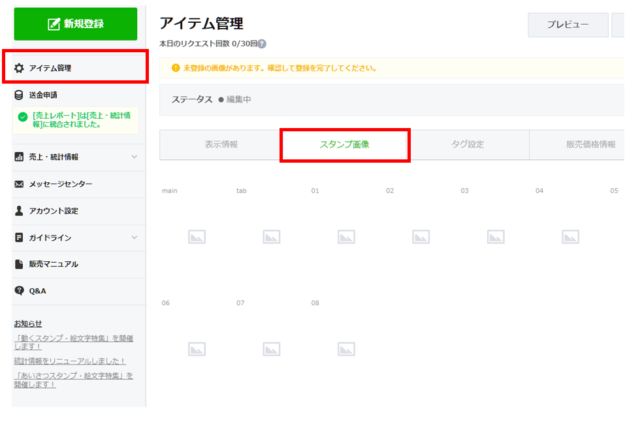Switch to 表示情報 tab
This screenshot has width=640, height=422.
(220, 144)
